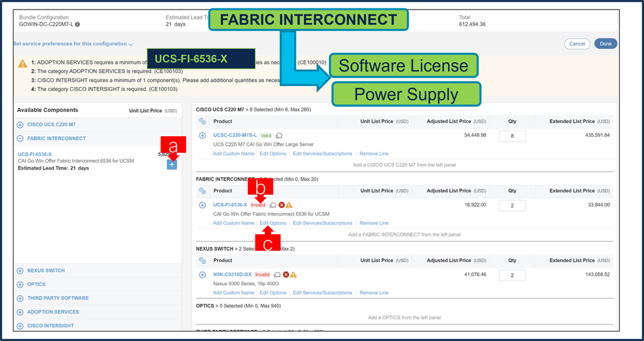Click headset icon next to N9K-C9316D-GX
The image size is (644, 341).
click(x=277, y=274)
